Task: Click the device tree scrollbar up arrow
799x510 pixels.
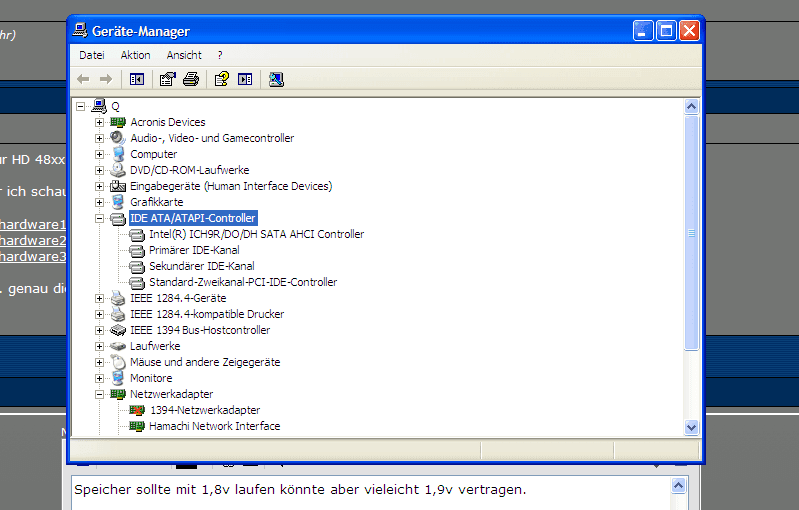Action: click(x=691, y=106)
